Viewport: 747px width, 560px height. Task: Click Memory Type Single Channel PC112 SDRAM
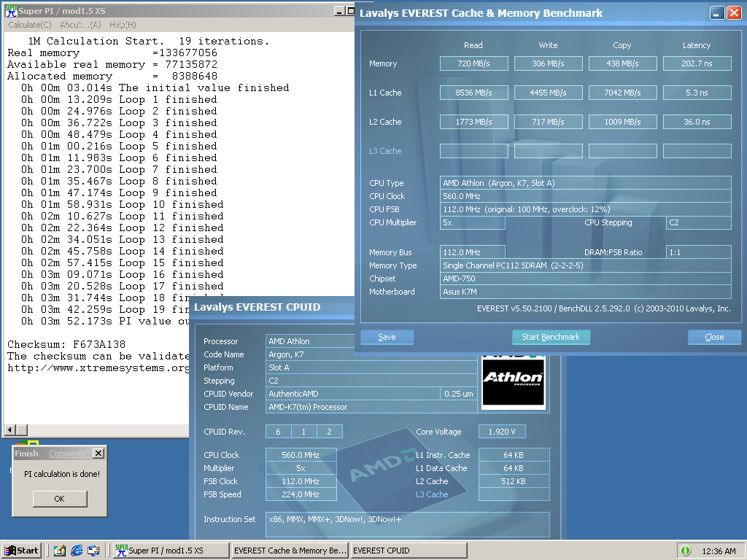click(586, 265)
